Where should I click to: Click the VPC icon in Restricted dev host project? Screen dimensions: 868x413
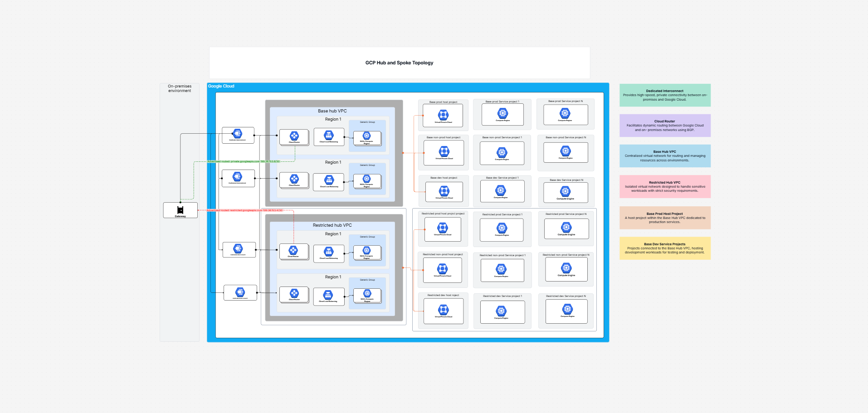coord(443,310)
